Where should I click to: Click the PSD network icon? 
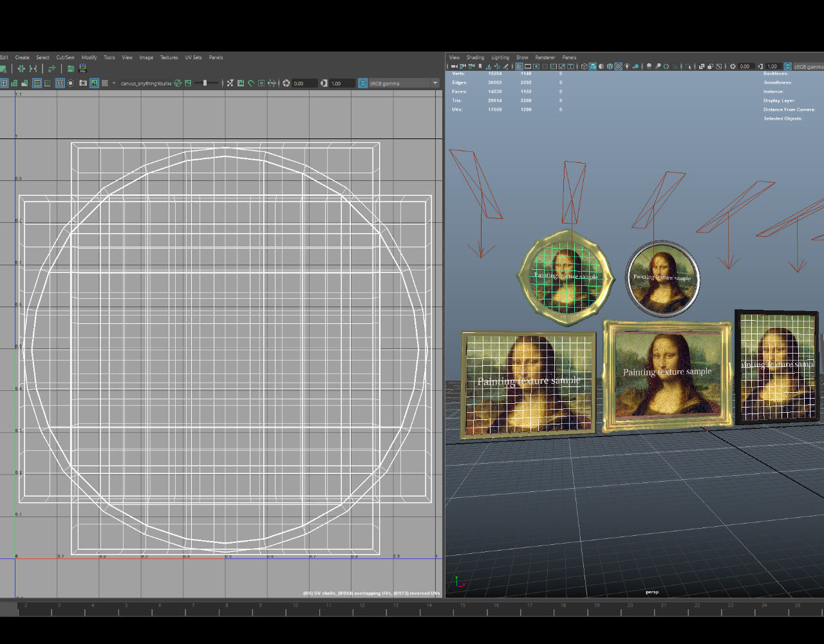click(x=272, y=83)
